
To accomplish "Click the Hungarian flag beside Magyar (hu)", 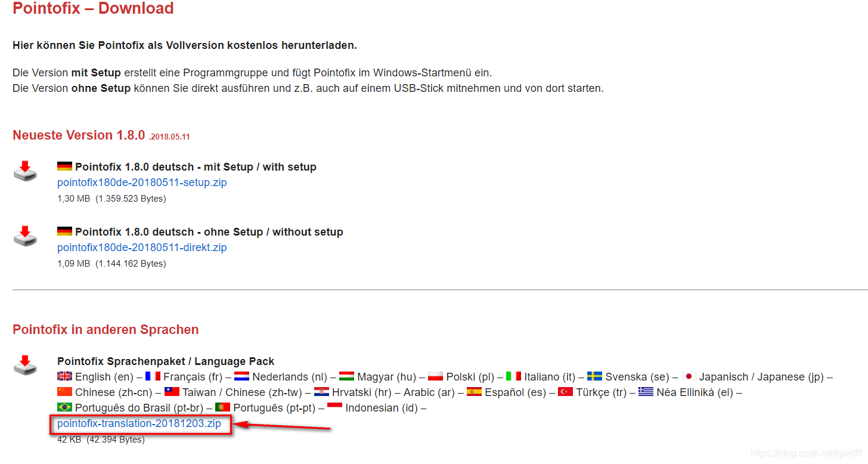I will [347, 376].
